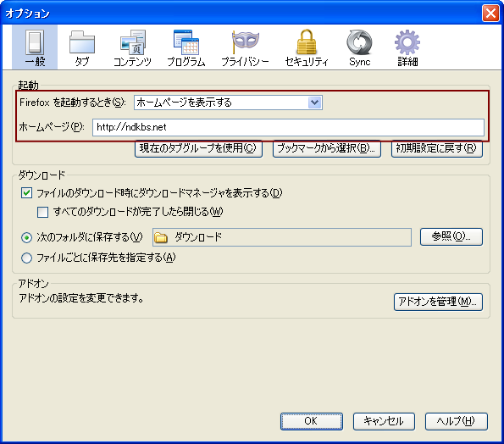Click 現在のタブグループを使用 button
The width and height of the screenshot is (504, 444).
[x=199, y=148]
